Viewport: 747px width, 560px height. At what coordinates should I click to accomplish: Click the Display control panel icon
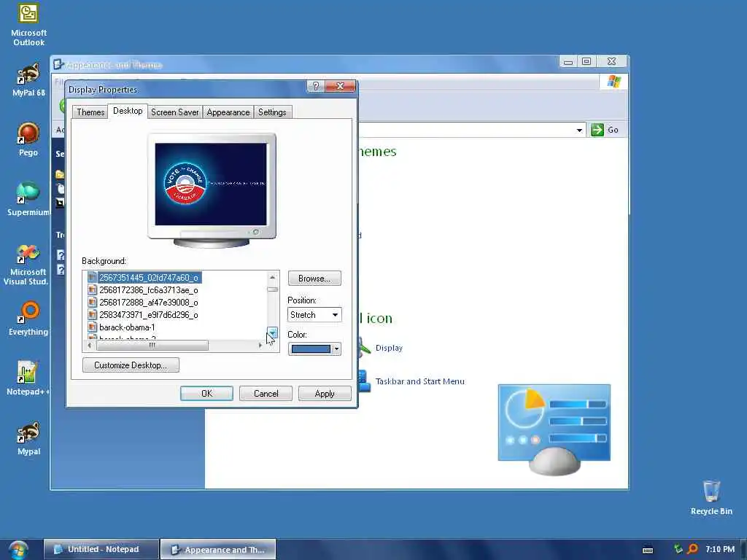(365, 348)
